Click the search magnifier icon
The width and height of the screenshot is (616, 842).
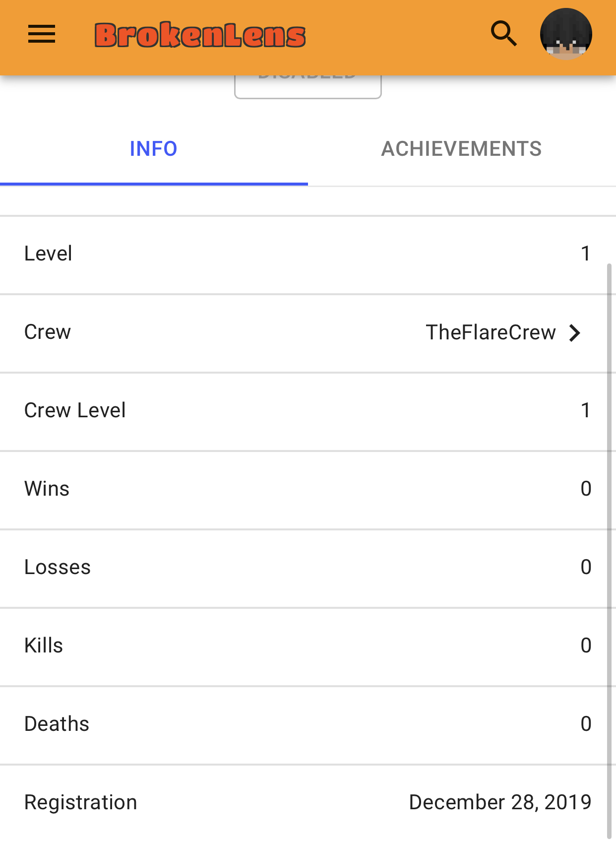tap(504, 34)
